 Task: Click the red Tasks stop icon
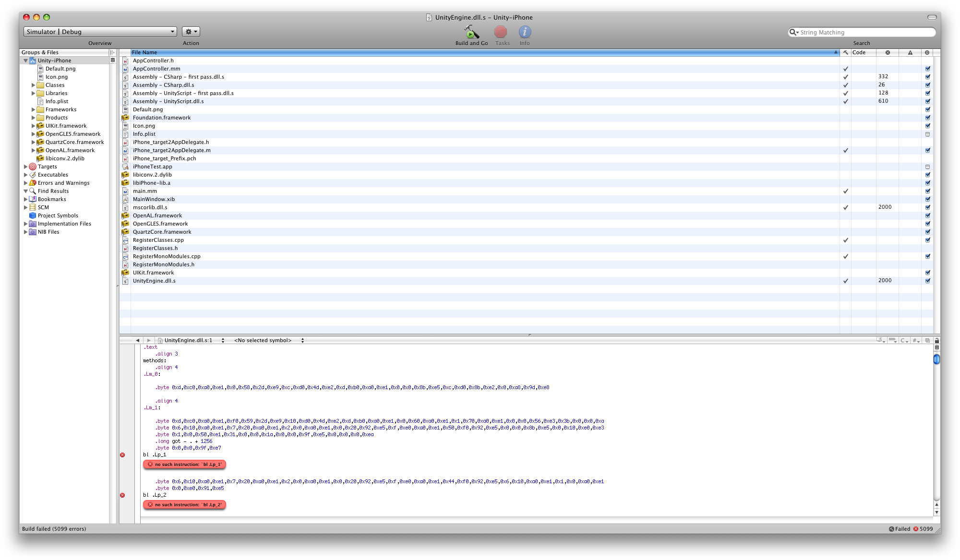click(x=501, y=32)
